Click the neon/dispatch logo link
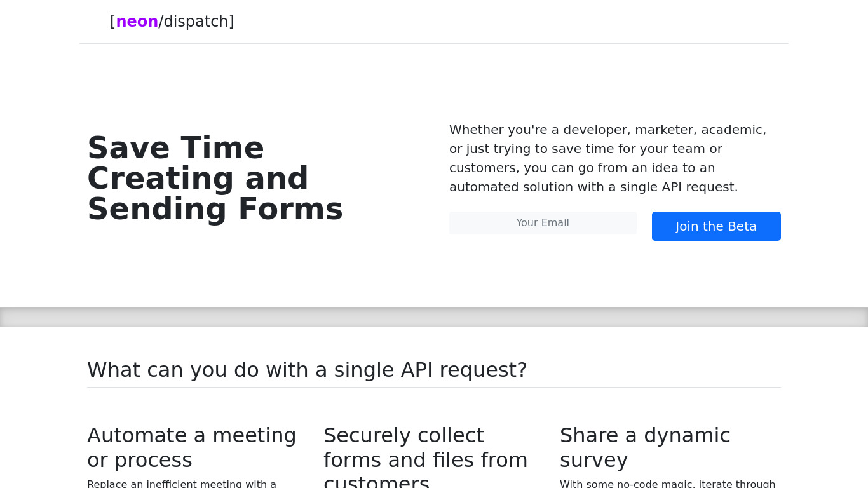The image size is (868, 488). 172,22
